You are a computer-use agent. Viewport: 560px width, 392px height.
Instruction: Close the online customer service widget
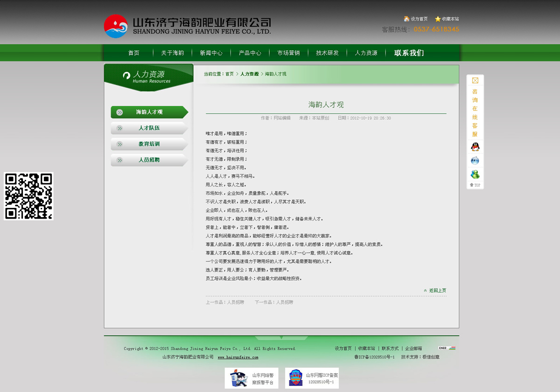point(475,80)
